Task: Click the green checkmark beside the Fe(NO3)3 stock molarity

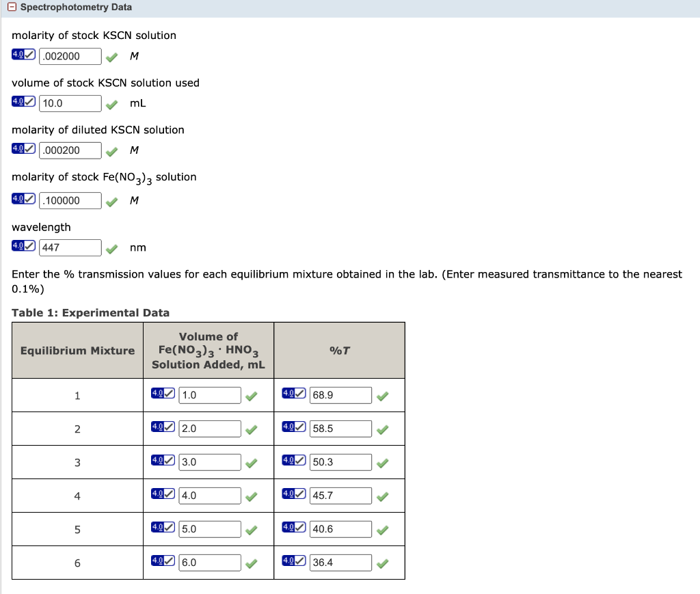Action: [x=111, y=201]
